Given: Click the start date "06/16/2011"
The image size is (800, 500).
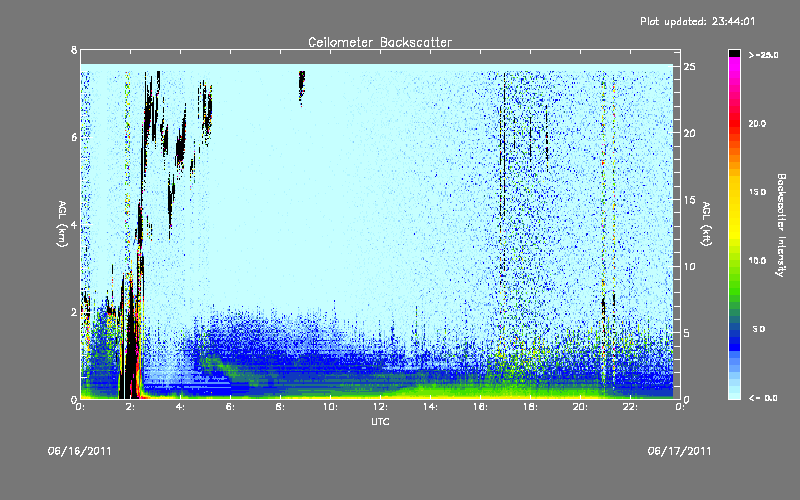Looking at the screenshot, I should (x=80, y=451).
